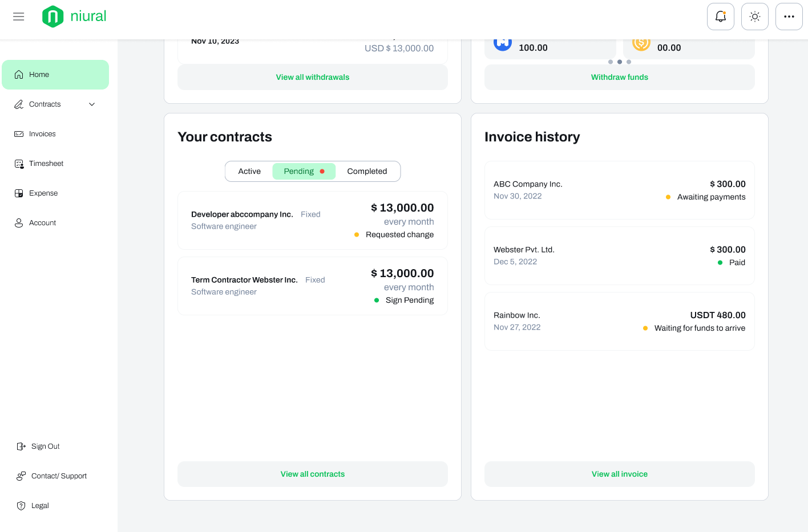Toggle light/dark theme sun icon
This screenshot has width=808, height=532.
(754, 17)
